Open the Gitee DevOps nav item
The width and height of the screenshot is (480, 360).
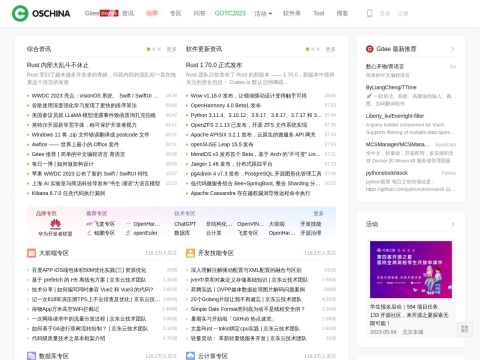click(x=101, y=13)
